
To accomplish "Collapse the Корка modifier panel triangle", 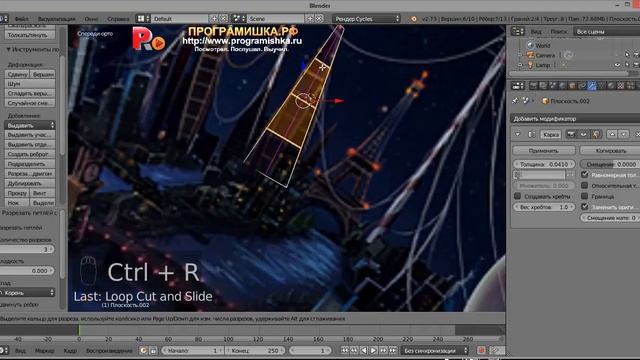I will click(518, 134).
